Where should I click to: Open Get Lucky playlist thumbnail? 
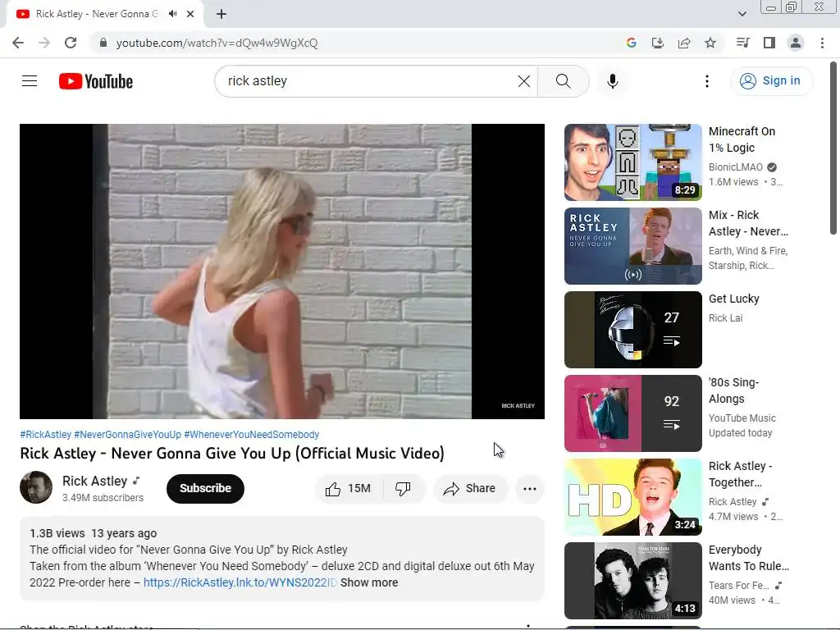(632, 330)
